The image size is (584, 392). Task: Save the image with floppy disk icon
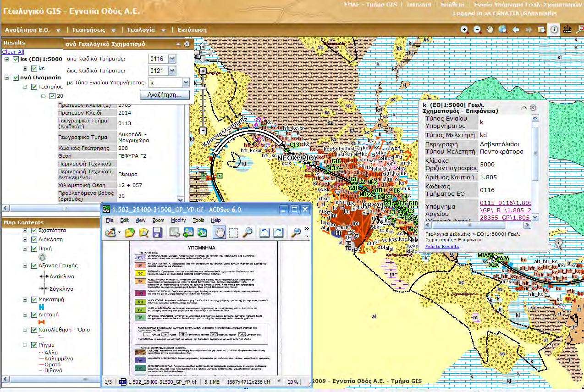click(x=157, y=232)
